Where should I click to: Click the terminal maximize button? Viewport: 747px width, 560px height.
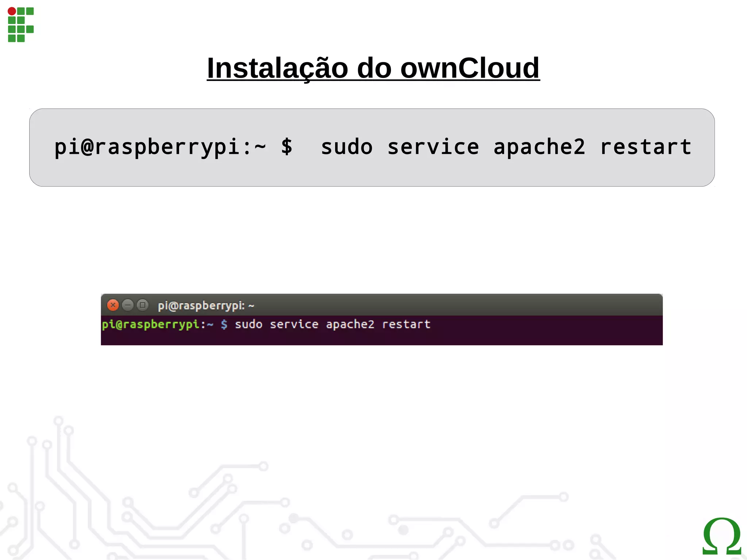click(143, 305)
